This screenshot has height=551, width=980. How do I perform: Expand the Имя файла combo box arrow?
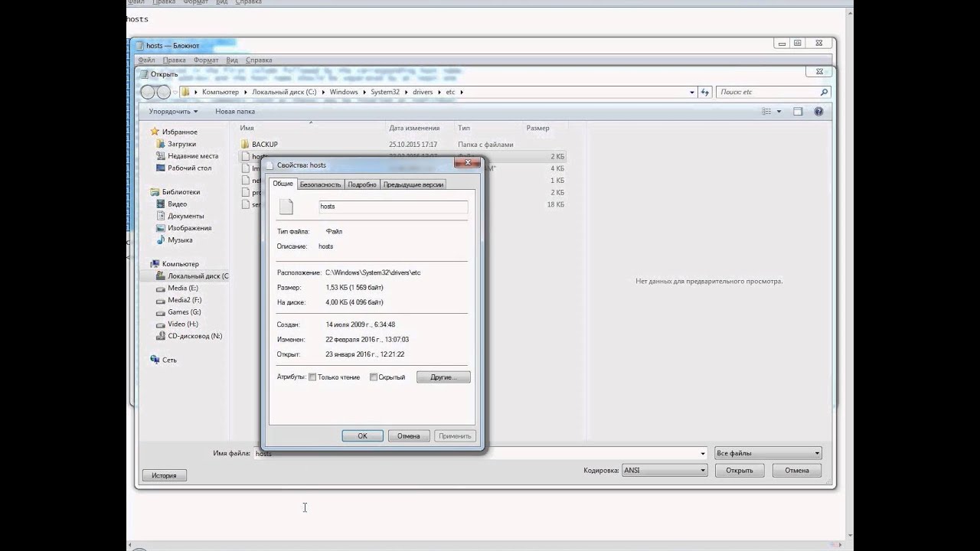click(703, 453)
